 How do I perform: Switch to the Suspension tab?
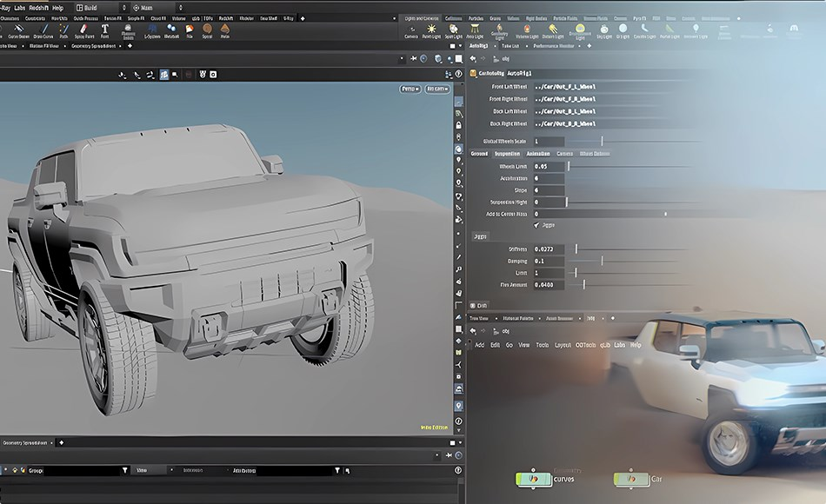[x=507, y=154]
